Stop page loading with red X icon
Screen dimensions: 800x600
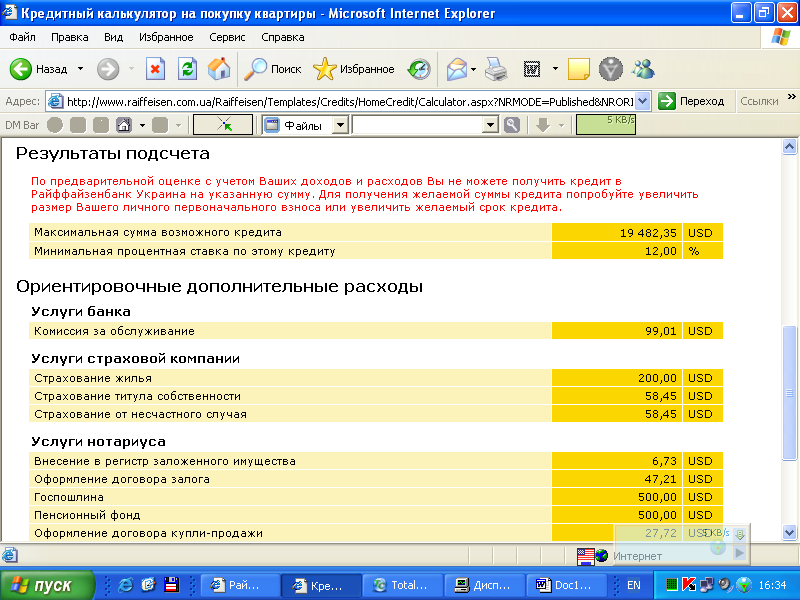155,69
